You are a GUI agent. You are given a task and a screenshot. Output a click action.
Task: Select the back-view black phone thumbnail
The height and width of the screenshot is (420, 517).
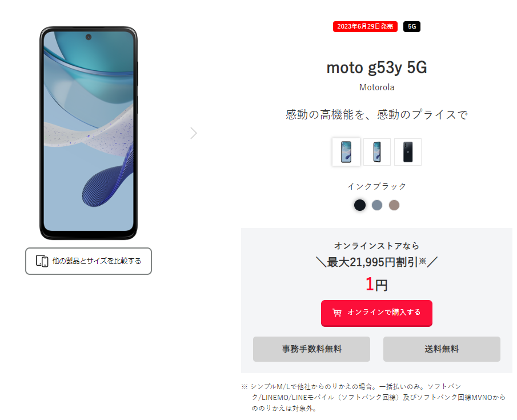coord(408,152)
